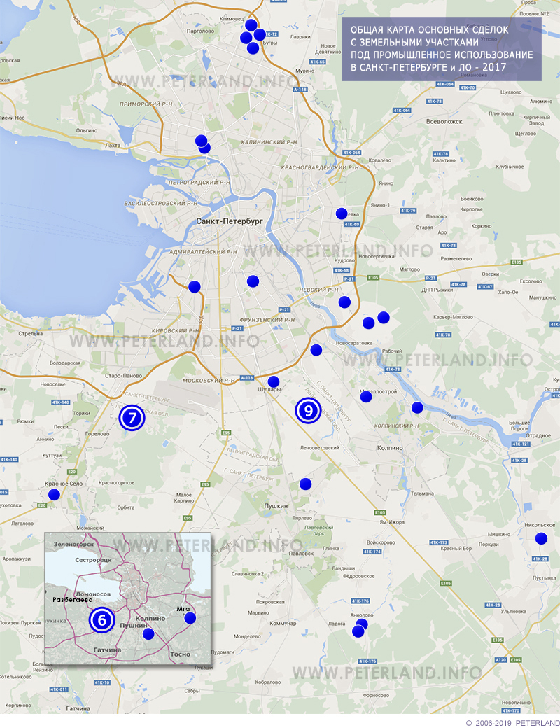Click the blue marker north of Кудрово
Viewport: 560px width, 728px height.
point(342,213)
